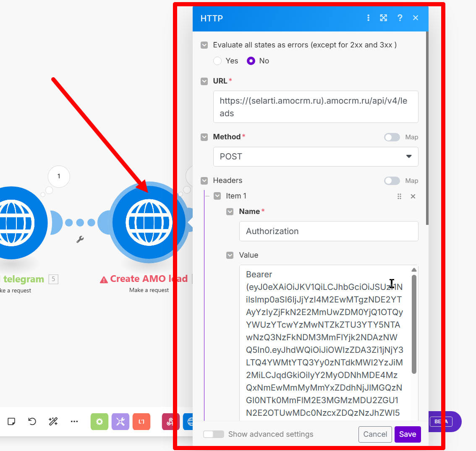Toggle Show advanced settings switch
The height and width of the screenshot is (451, 476).
(214, 434)
